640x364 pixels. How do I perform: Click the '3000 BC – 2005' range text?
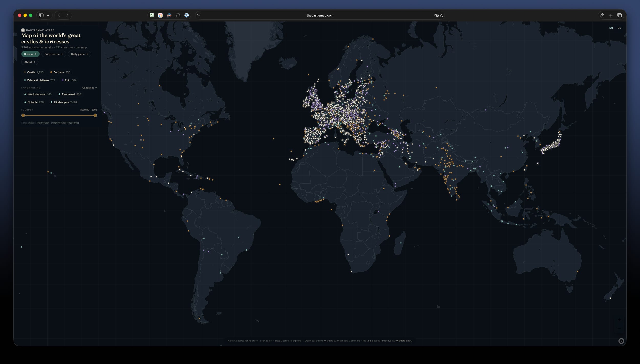tap(89, 110)
